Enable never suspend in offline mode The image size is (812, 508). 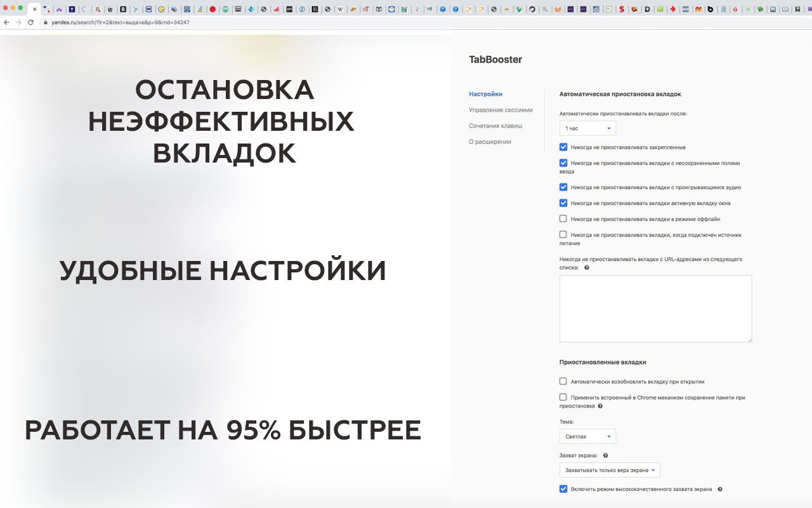(563, 219)
